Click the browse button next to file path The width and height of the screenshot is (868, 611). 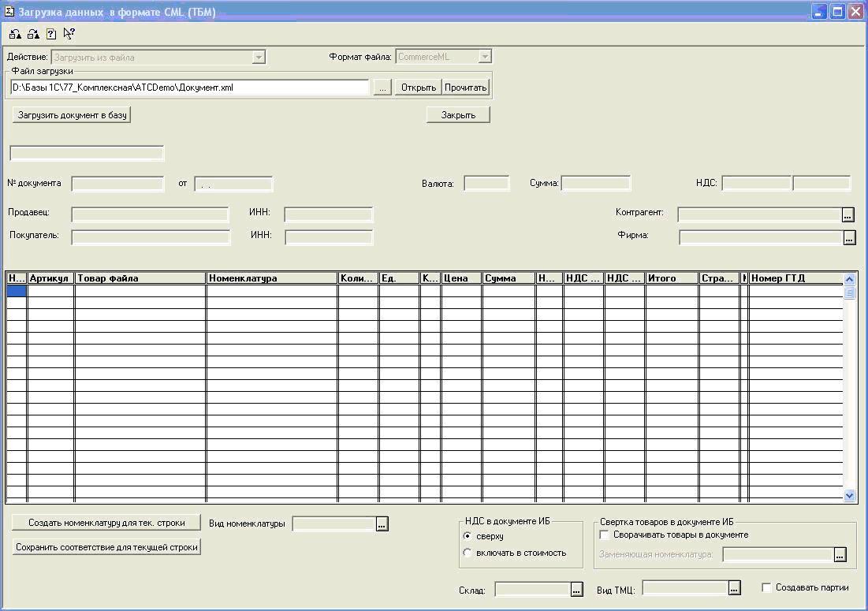[x=382, y=88]
